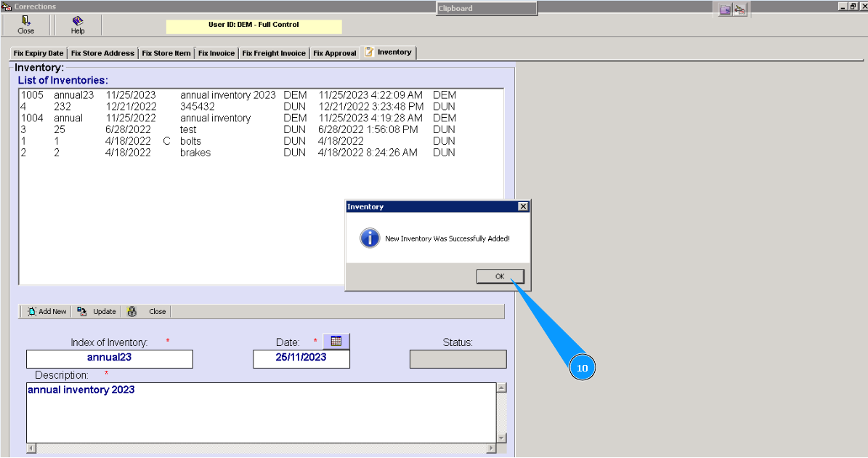
Task: Click the Description scrollbar down arrow
Action: click(500, 437)
